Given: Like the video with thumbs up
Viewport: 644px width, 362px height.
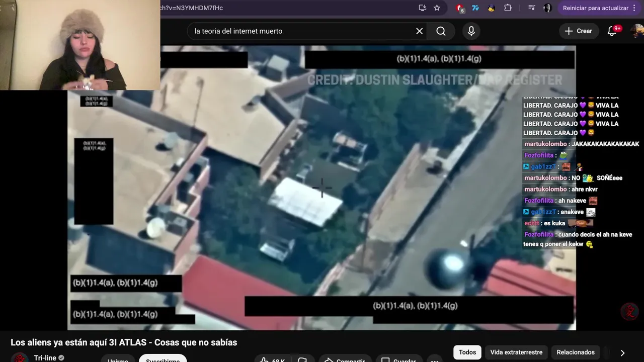Looking at the screenshot, I should [272, 359].
